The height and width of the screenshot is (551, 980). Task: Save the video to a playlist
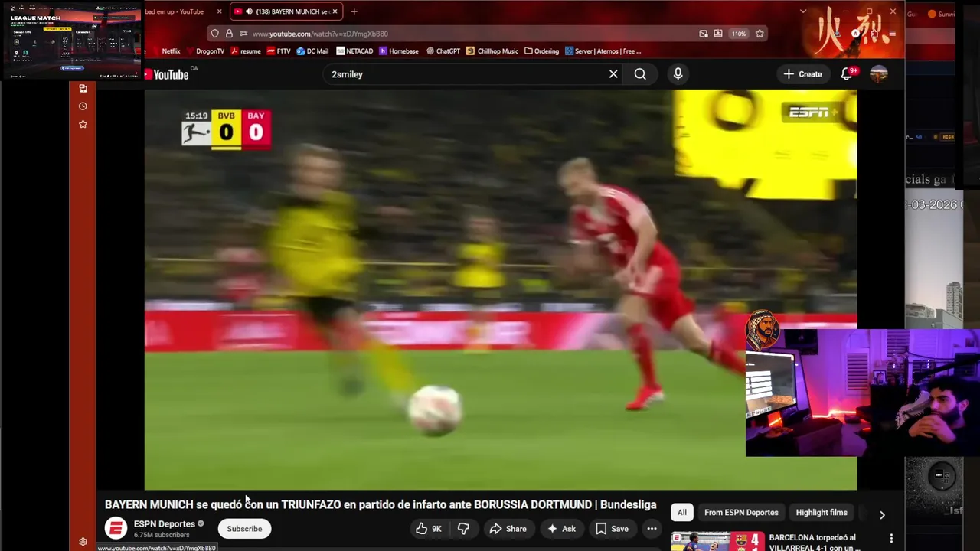click(612, 529)
